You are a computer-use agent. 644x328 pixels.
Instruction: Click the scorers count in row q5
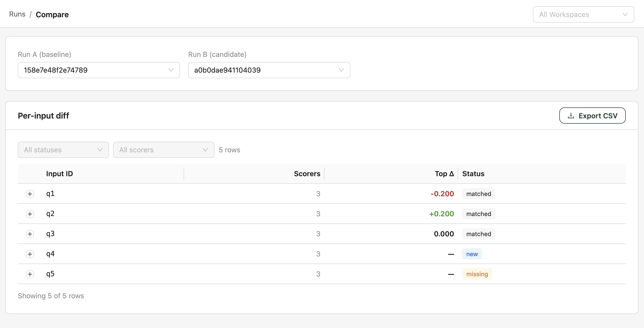point(318,274)
